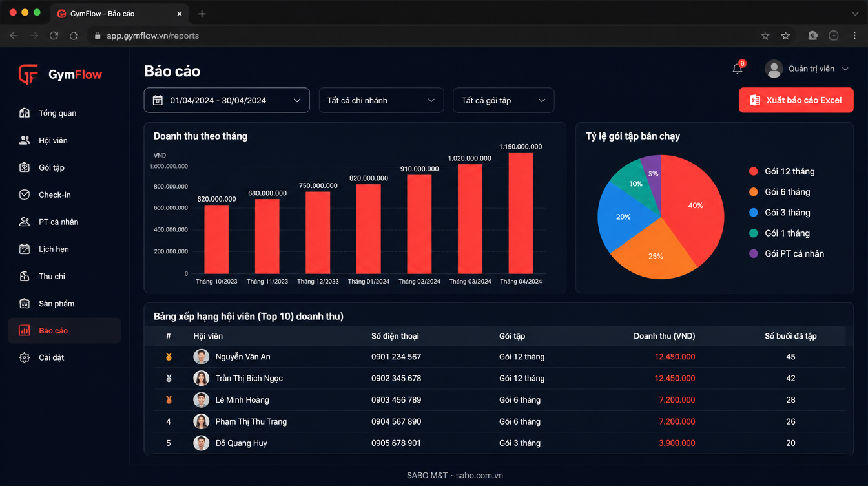The image size is (868, 486).
Task: Open Gói tập menu item
Action: coord(65,167)
